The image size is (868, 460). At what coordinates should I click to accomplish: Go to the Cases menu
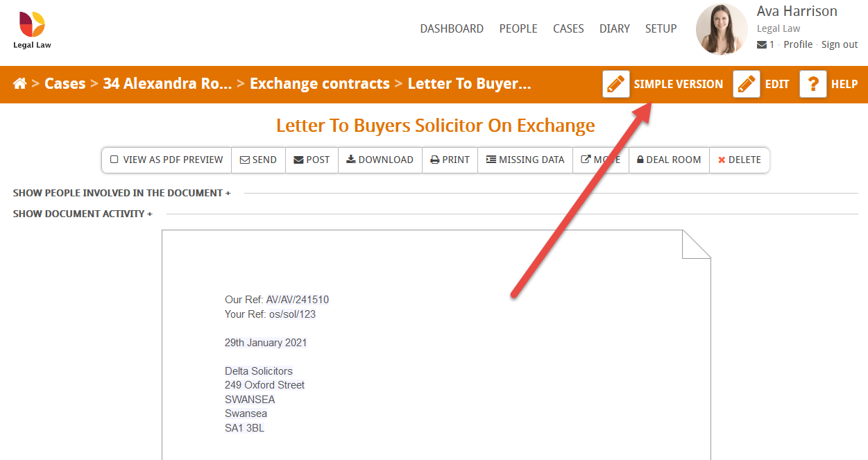pyautogui.click(x=568, y=28)
